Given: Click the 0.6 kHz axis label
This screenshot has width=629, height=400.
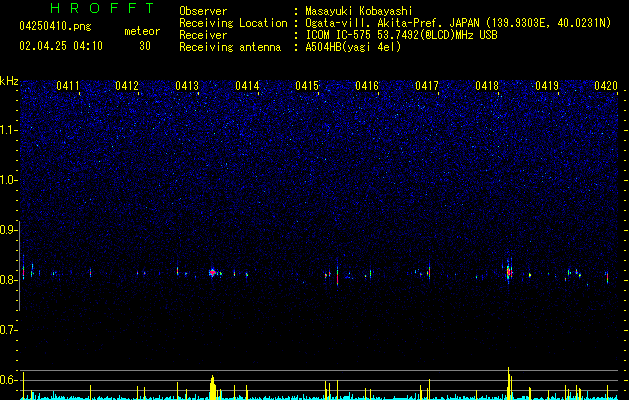Looking at the screenshot, I should (x=8, y=380).
